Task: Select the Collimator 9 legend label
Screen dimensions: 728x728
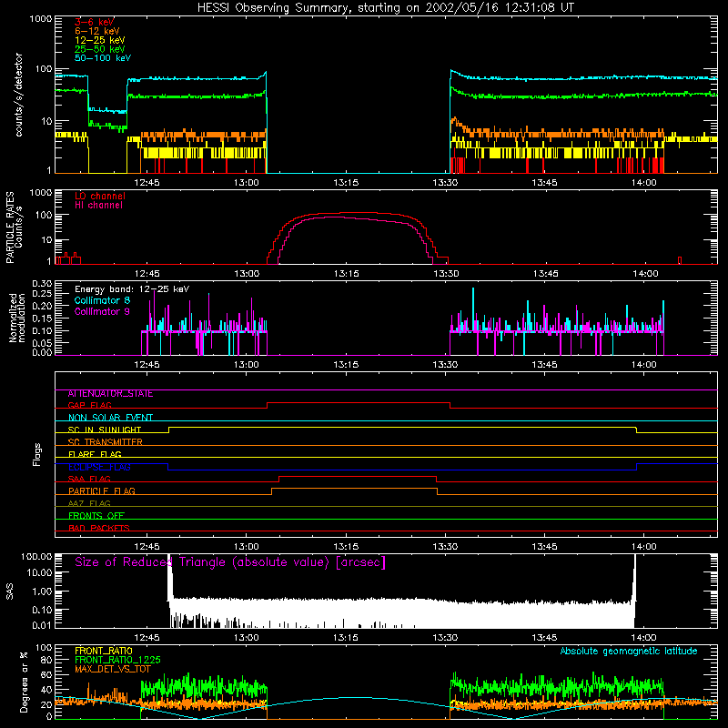Action: [x=102, y=311]
